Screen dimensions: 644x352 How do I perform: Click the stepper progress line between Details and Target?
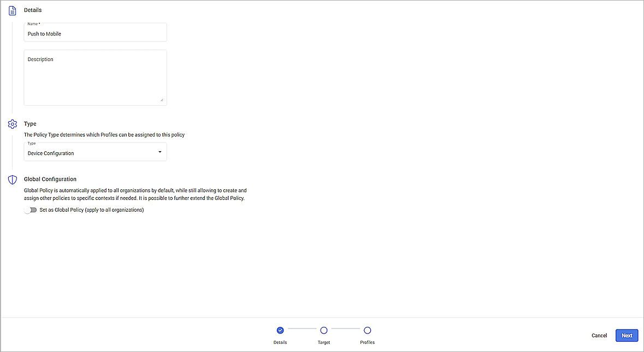(x=302, y=330)
